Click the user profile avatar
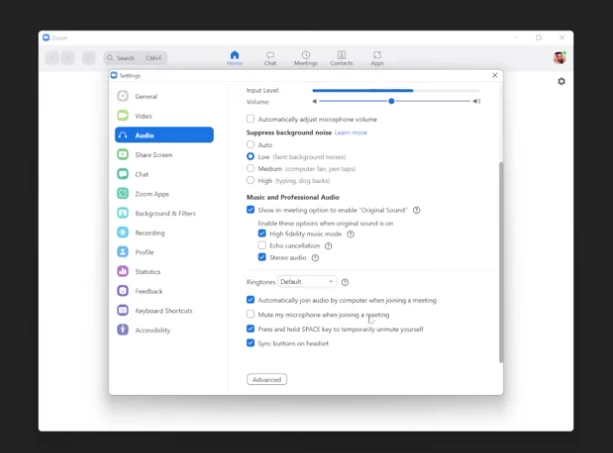Screen dimensions: 613x453 (x=560, y=58)
